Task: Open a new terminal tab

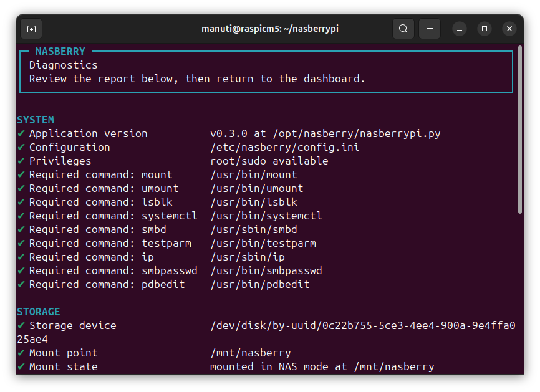Action: point(31,29)
